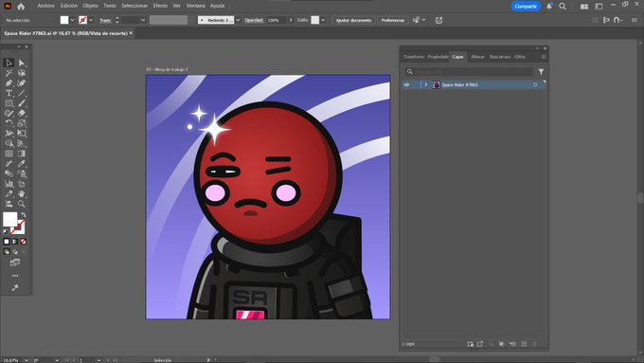Open fill color dropdown arrow
Image resolution: width=644 pixels, height=363 pixels.
pos(72,20)
